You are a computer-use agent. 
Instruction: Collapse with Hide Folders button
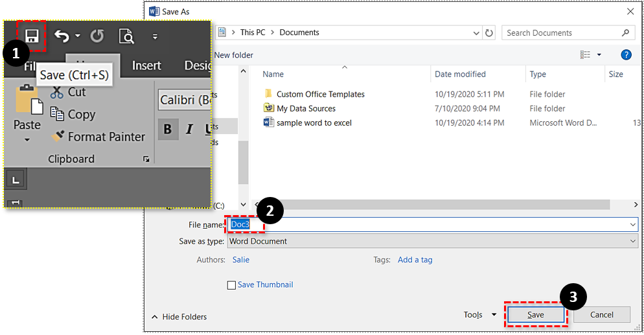(179, 317)
